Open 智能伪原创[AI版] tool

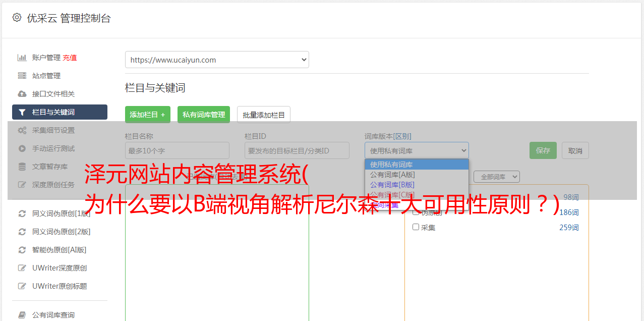[60, 250]
